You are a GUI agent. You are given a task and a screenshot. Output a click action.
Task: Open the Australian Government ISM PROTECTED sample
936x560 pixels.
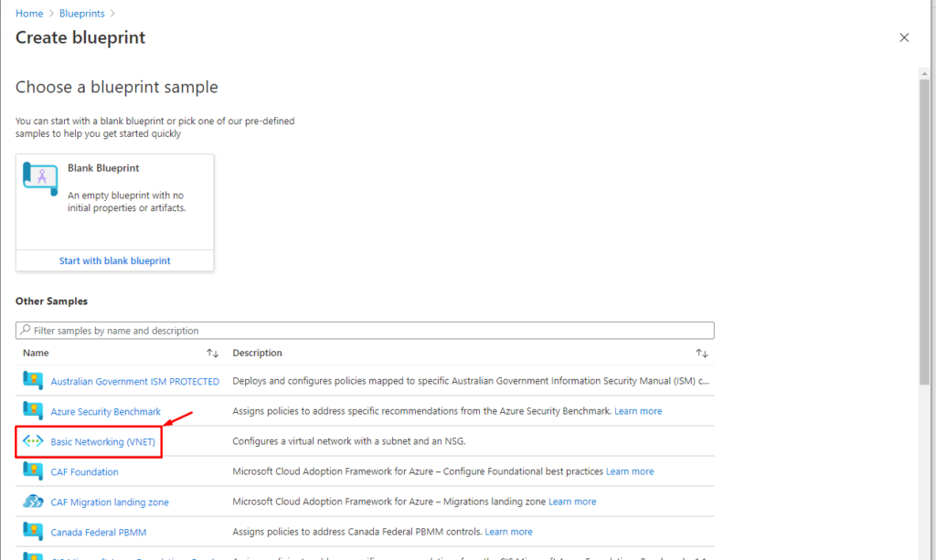click(x=135, y=381)
